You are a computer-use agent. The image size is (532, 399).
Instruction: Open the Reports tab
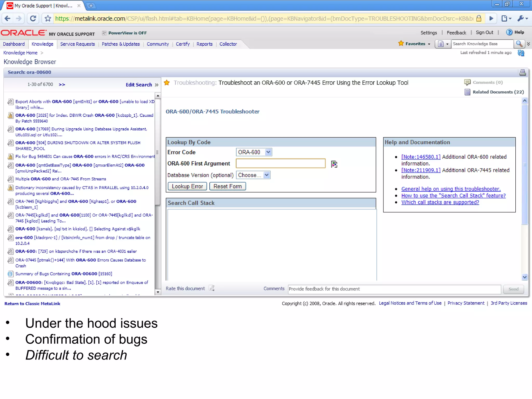click(x=204, y=44)
